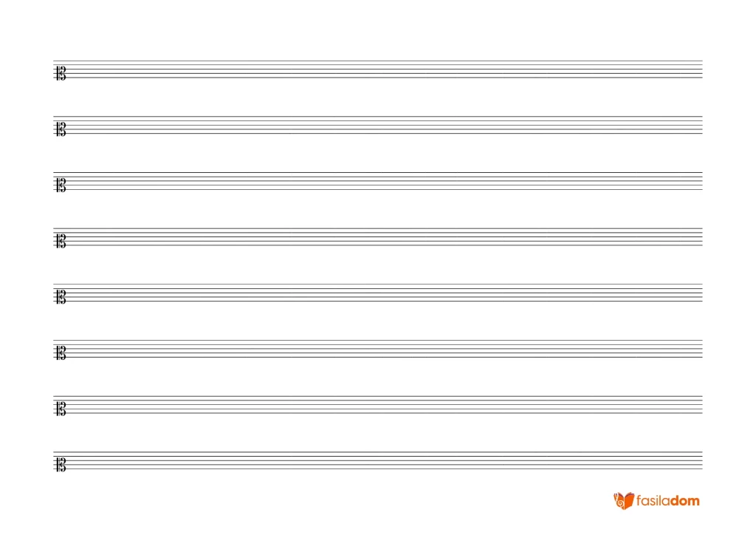756x535 pixels.
Task: Click the orange fasiladom book logo icon
Action: pyautogui.click(x=623, y=501)
